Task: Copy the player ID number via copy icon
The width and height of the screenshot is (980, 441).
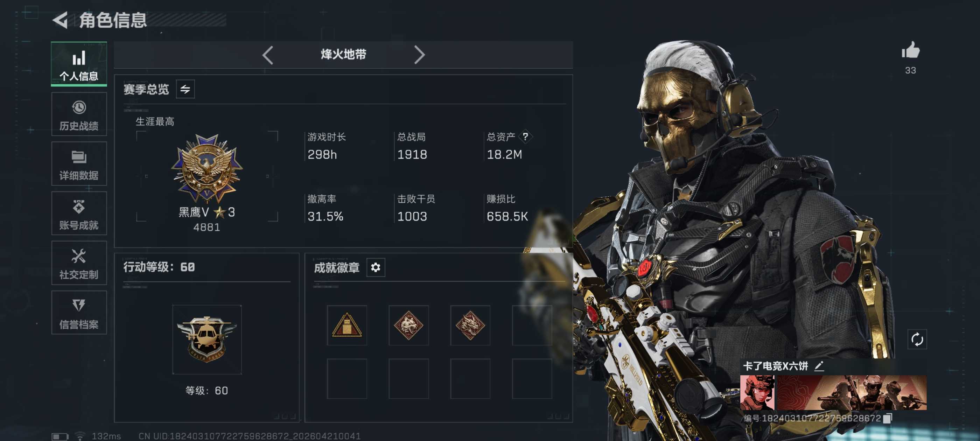Action: (x=887, y=418)
